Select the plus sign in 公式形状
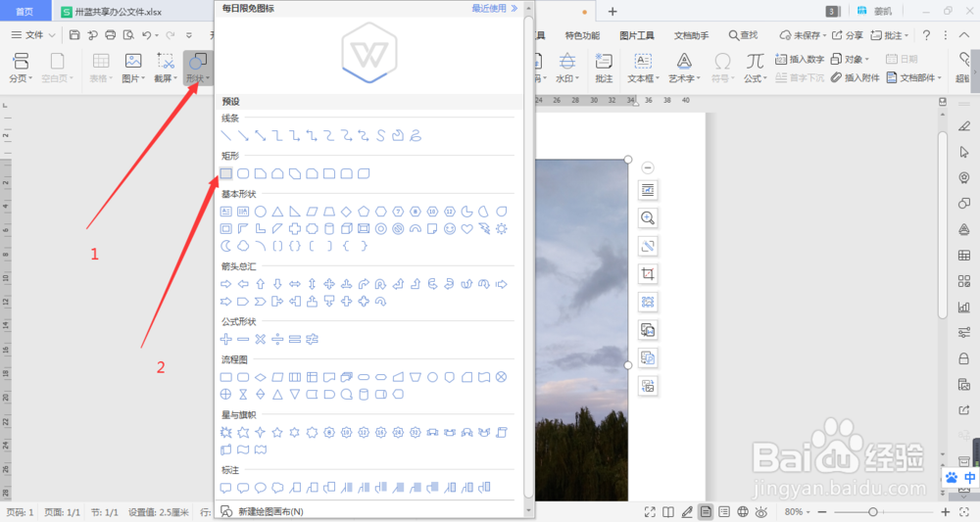This screenshot has height=522, width=980. 226,339
